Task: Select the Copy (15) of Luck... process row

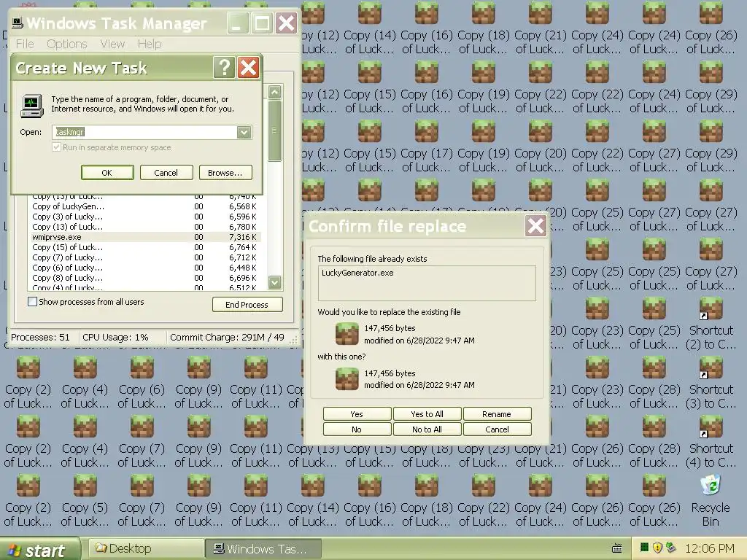Action: click(x=145, y=247)
